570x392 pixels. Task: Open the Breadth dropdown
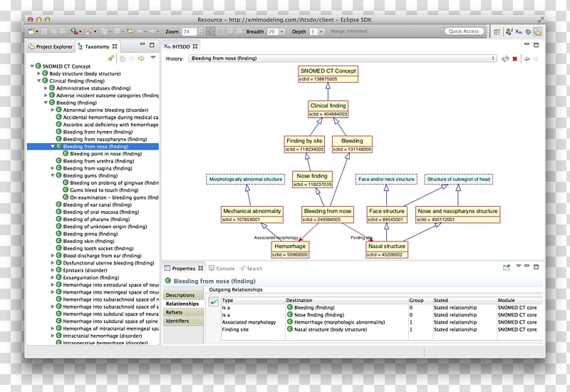point(281,31)
